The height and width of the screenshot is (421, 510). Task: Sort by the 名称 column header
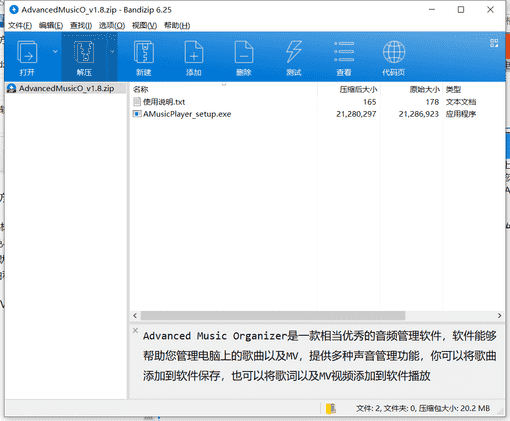point(223,89)
